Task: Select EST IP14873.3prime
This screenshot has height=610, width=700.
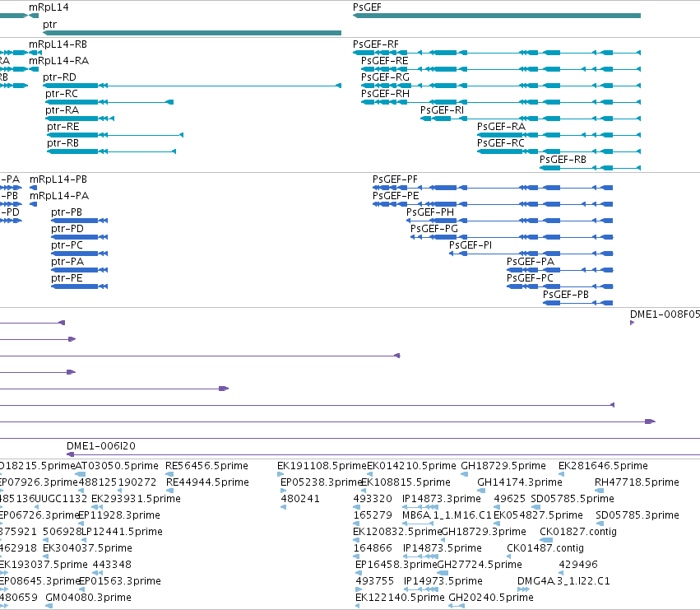Action: [x=420, y=507]
